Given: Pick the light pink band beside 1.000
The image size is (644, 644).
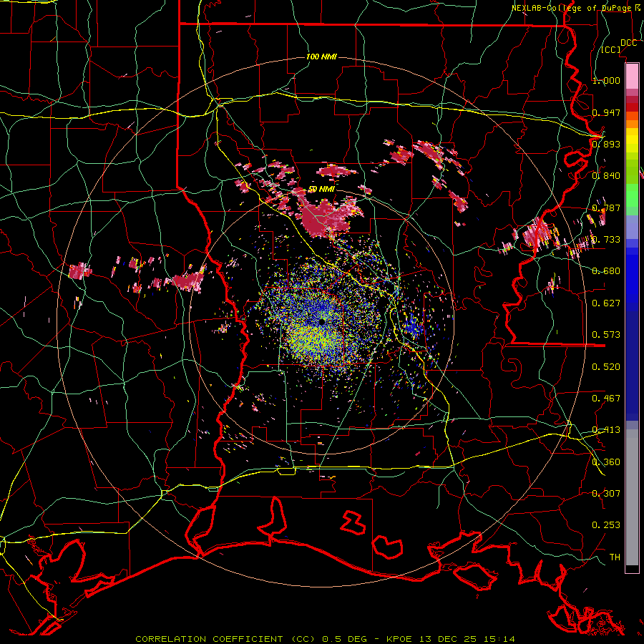Looking at the screenshot, I should [x=632, y=76].
